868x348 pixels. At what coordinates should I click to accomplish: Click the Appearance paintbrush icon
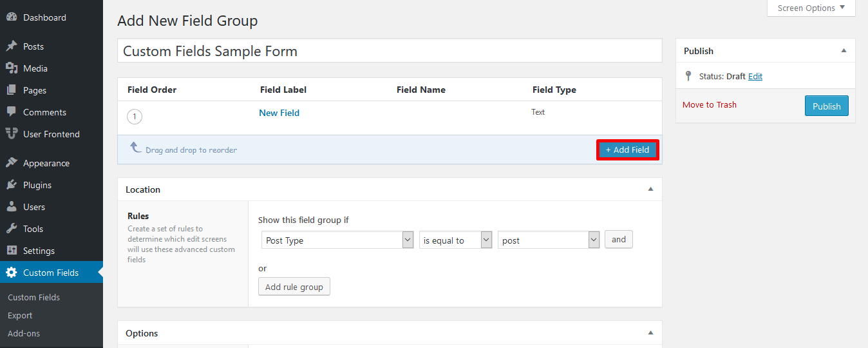[x=12, y=163]
